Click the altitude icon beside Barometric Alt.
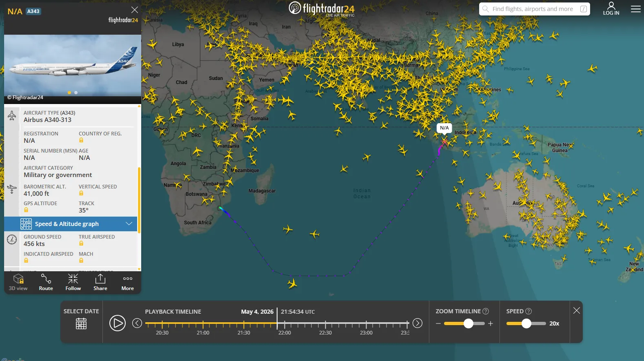 pyautogui.click(x=12, y=189)
